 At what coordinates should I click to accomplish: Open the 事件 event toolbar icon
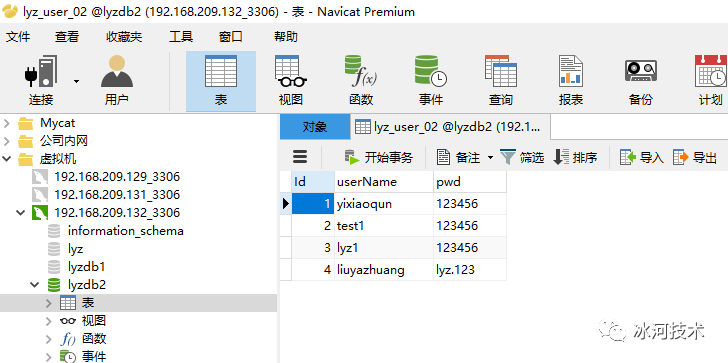tap(430, 81)
